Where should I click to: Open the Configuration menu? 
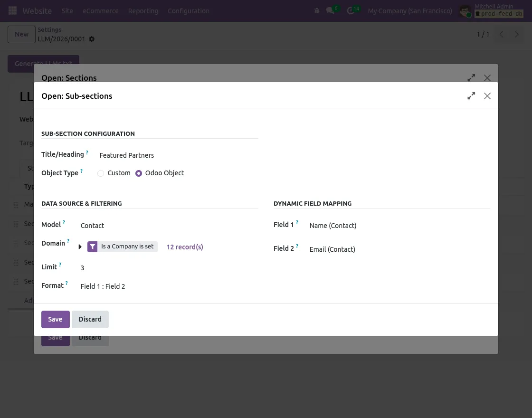188,11
